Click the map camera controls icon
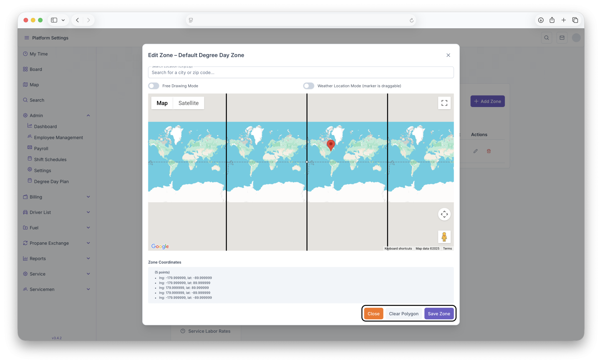The width and height of the screenshot is (602, 364). click(444, 214)
